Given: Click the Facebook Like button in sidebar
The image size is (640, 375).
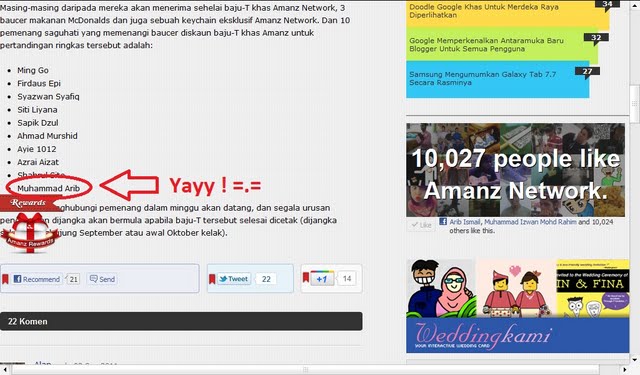Looking at the screenshot, I should tap(420, 225).
